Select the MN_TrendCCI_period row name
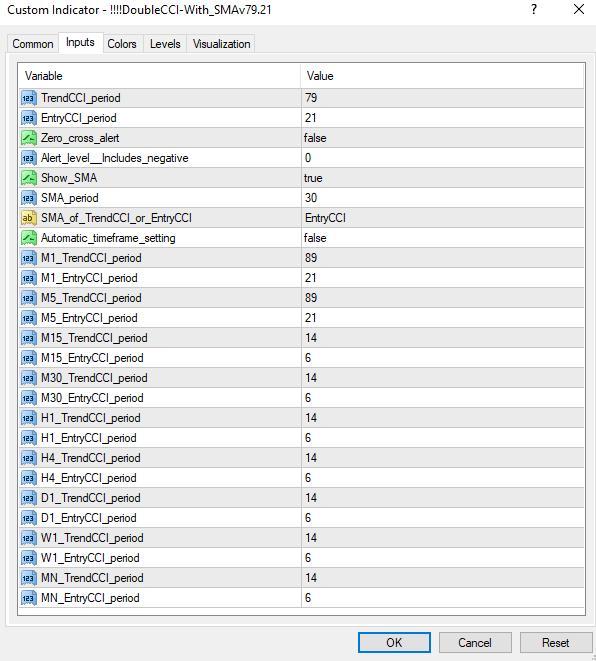The image size is (596, 661). (x=92, y=578)
